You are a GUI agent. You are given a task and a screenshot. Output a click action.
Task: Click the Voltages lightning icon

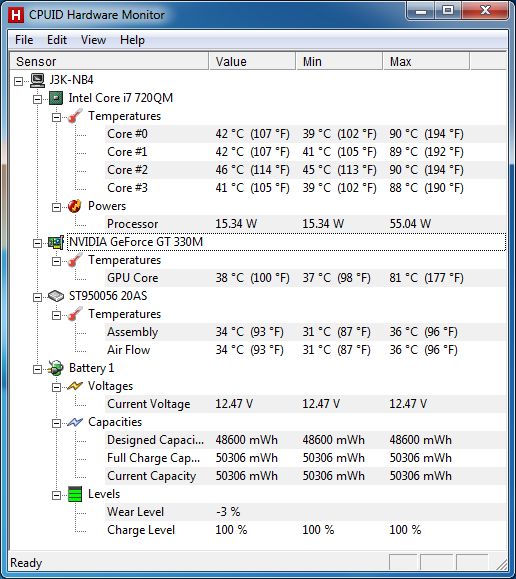[75, 386]
